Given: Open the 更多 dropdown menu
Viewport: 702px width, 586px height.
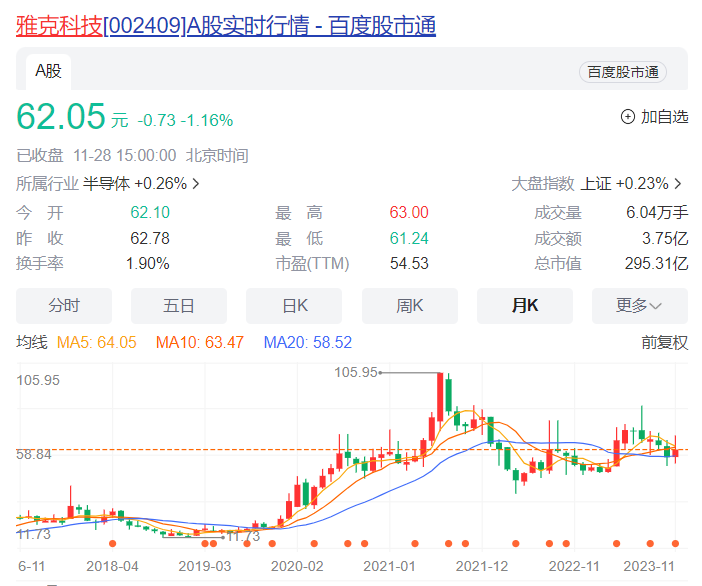Looking at the screenshot, I should (639, 306).
